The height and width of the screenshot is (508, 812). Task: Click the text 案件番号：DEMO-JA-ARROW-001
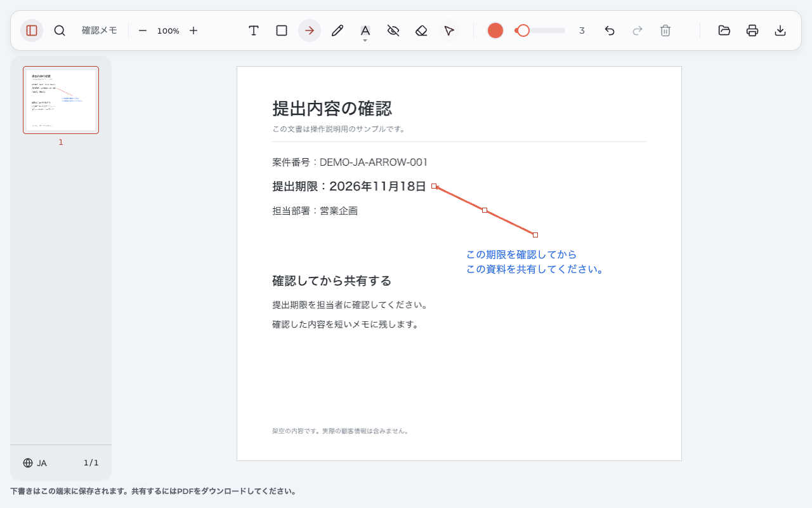350,162
